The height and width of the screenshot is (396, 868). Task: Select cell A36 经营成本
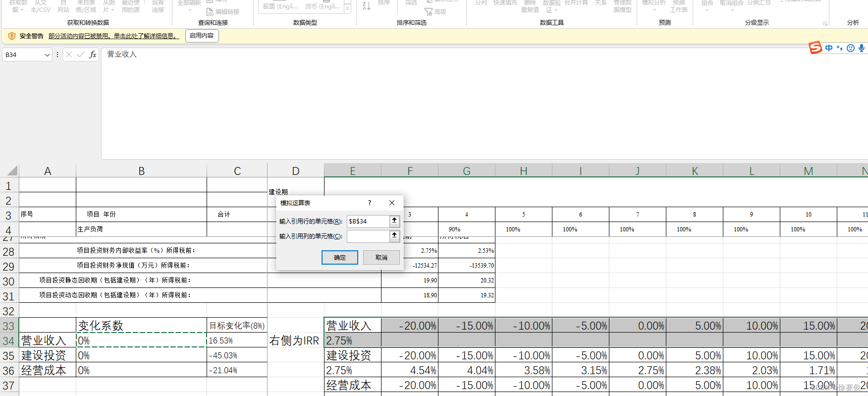(x=48, y=370)
